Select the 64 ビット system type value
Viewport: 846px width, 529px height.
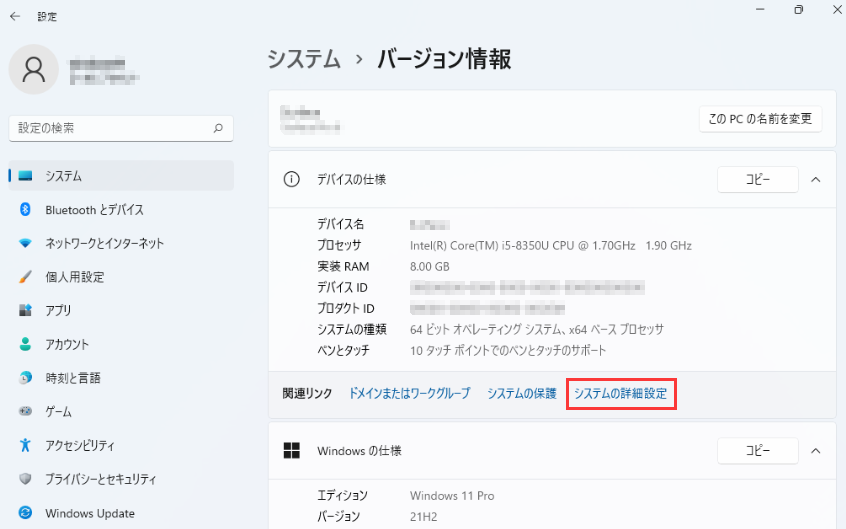tap(536, 329)
